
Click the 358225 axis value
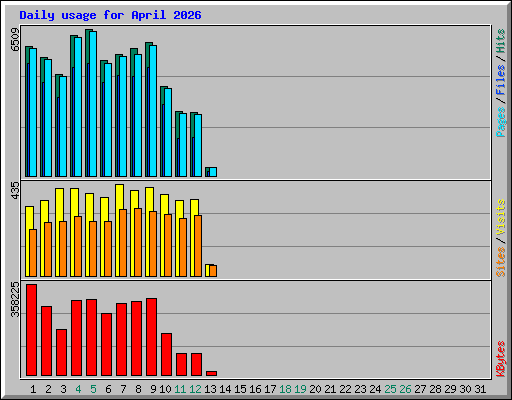(15, 299)
